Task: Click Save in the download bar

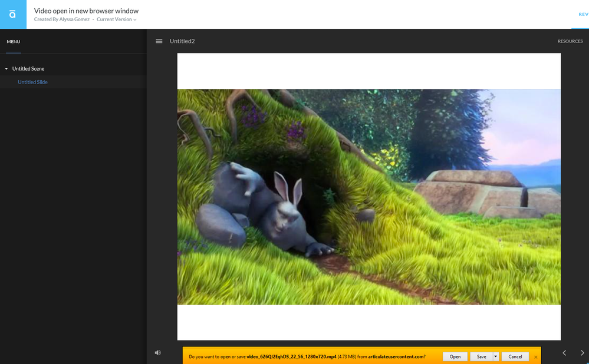Action: click(482, 356)
